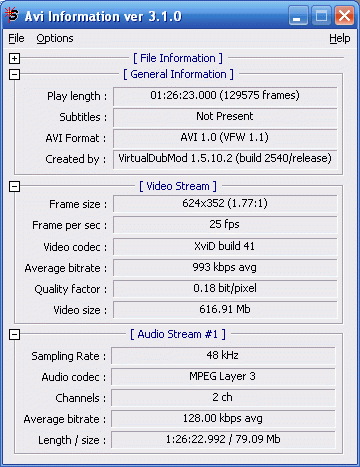Image resolution: width=360 pixels, height=467 pixels.
Task: Click the 'Channels :' label
Action: (x=81, y=398)
